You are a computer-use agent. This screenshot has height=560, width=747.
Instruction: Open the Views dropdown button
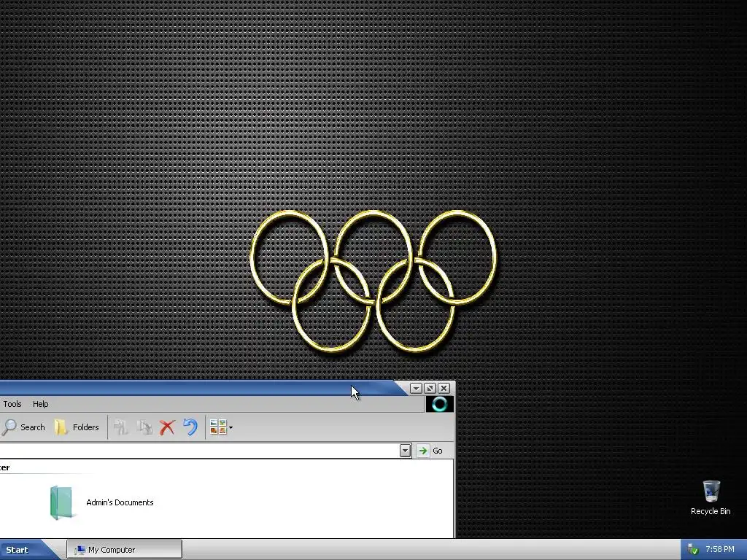(221, 427)
